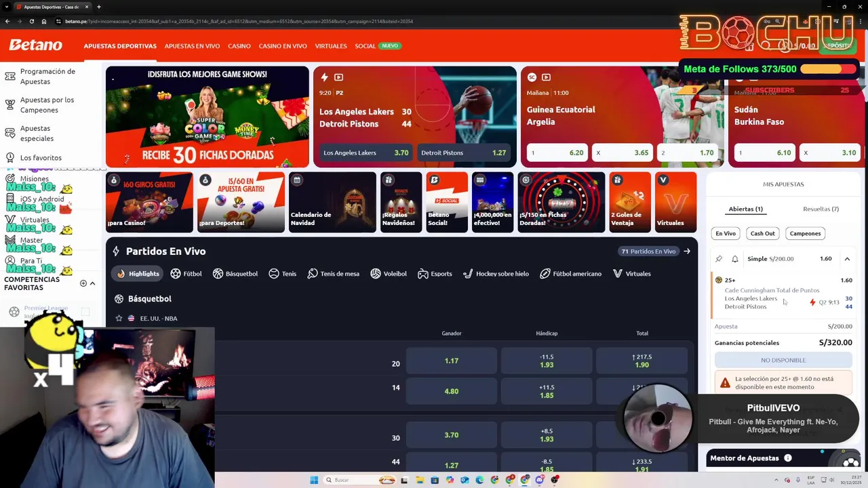The image size is (868, 488).
Task: Click the Esports gamepad icon
Action: click(423, 274)
